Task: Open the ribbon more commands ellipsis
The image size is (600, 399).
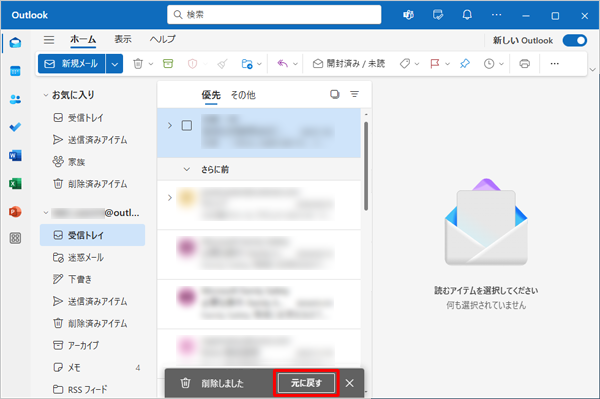Action: click(x=554, y=64)
